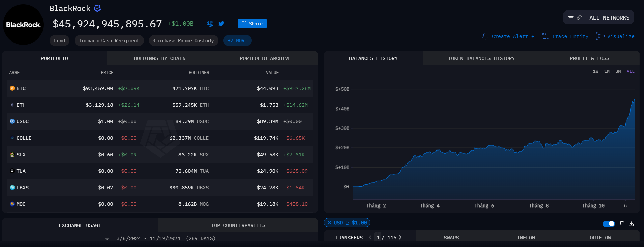The width and height of the screenshot is (644, 247).
Task: Switch to EXCHANGE USAGE tab
Action: click(x=80, y=225)
